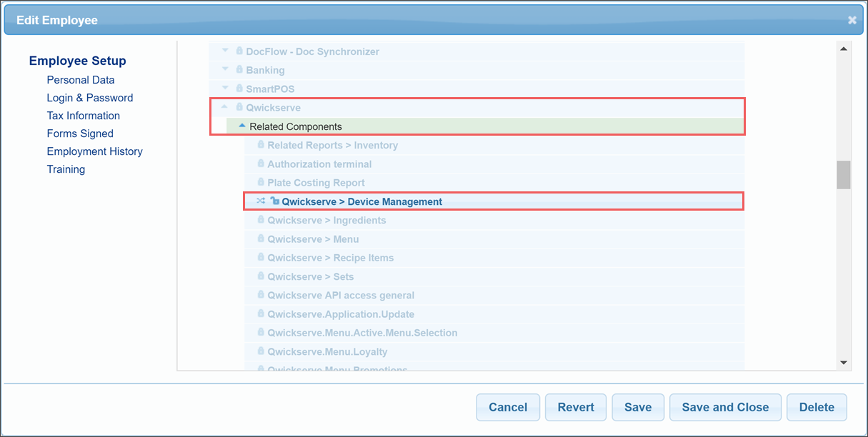Click the Cancel button
Viewport: 868px width, 437px height.
click(508, 407)
